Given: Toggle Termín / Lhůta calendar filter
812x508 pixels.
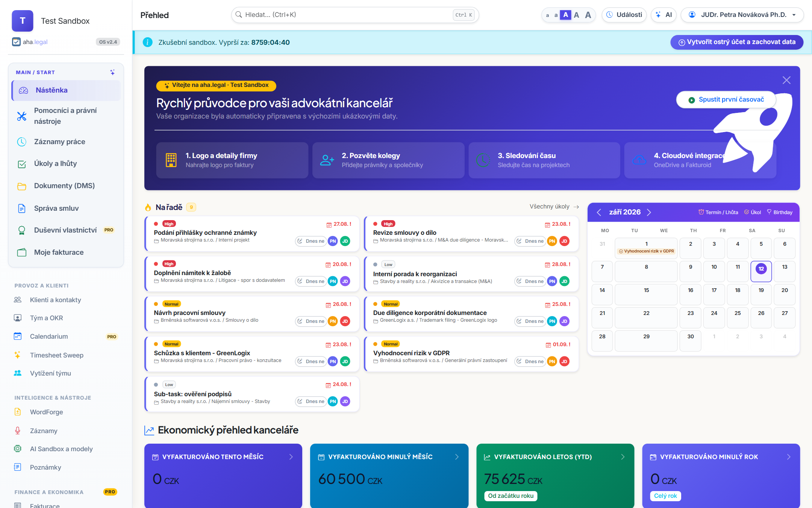Looking at the screenshot, I should tap(718, 212).
